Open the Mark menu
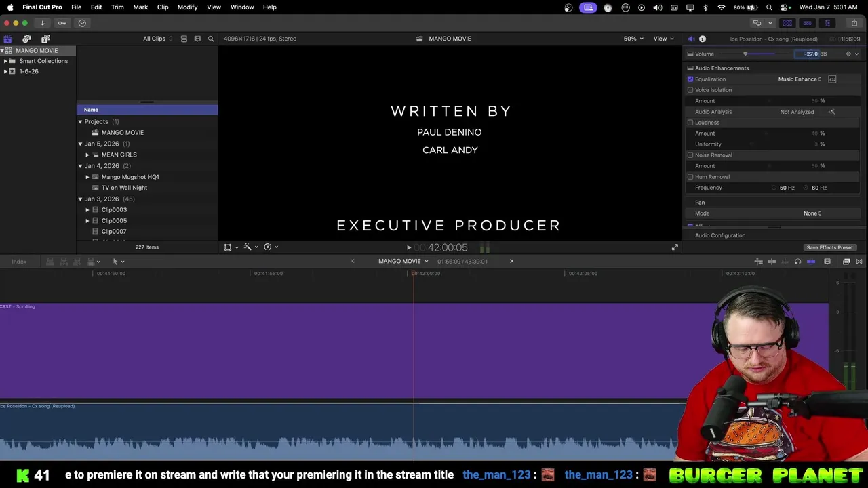The image size is (868, 488). tap(140, 7)
